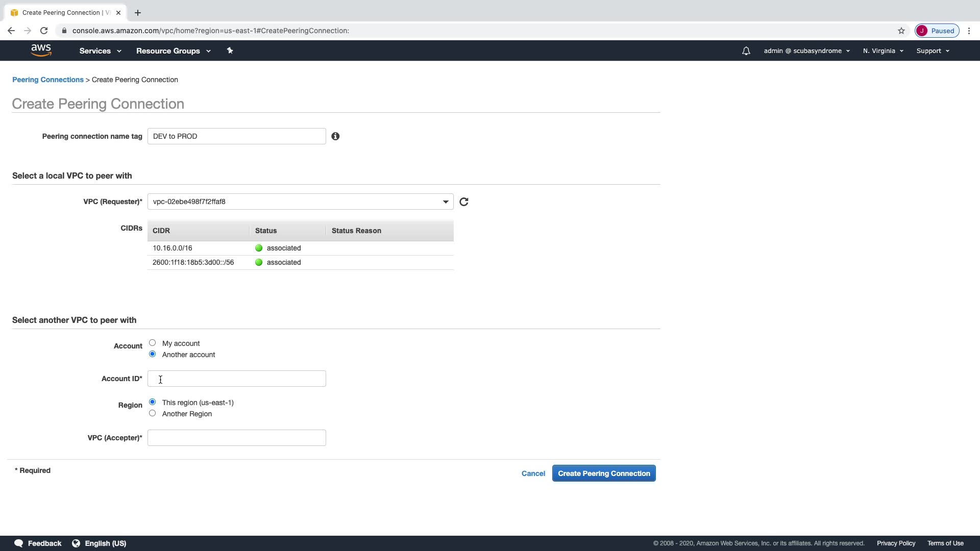The height and width of the screenshot is (551, 980).
Task: Click the VPC (Accepter) input field
Action: click(236, 438)
